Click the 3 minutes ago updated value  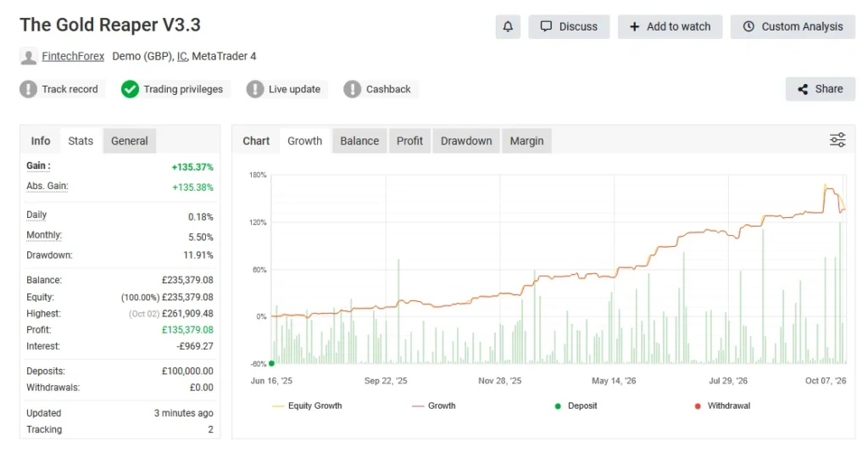183,413
